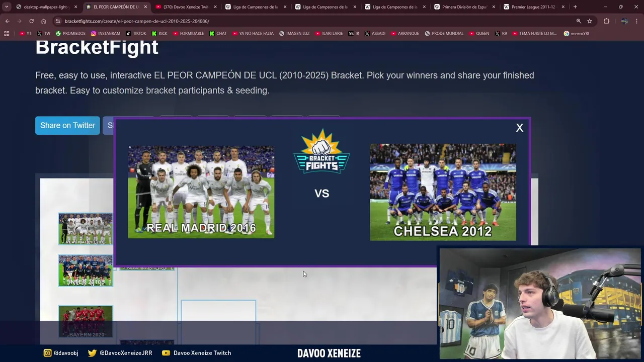644x362 pixels.
Task: View site information icon in address bar
Action: pos(58,21)
